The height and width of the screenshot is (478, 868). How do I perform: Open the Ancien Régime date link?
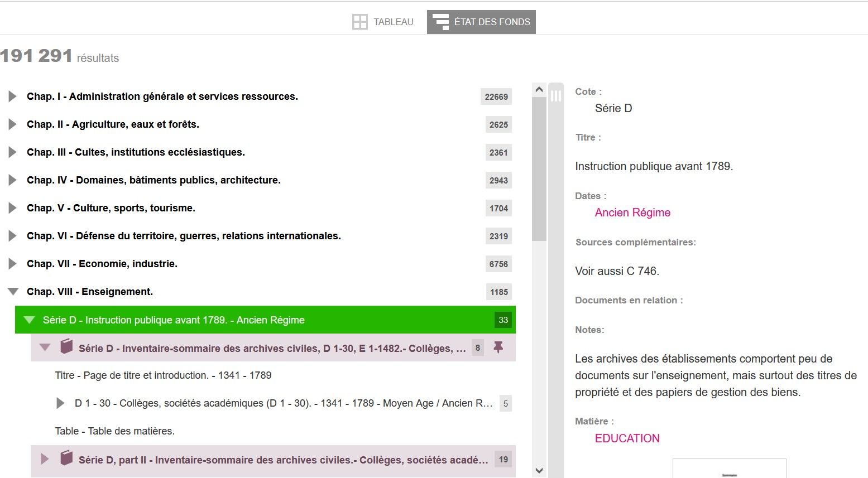(x=632, y=213)
